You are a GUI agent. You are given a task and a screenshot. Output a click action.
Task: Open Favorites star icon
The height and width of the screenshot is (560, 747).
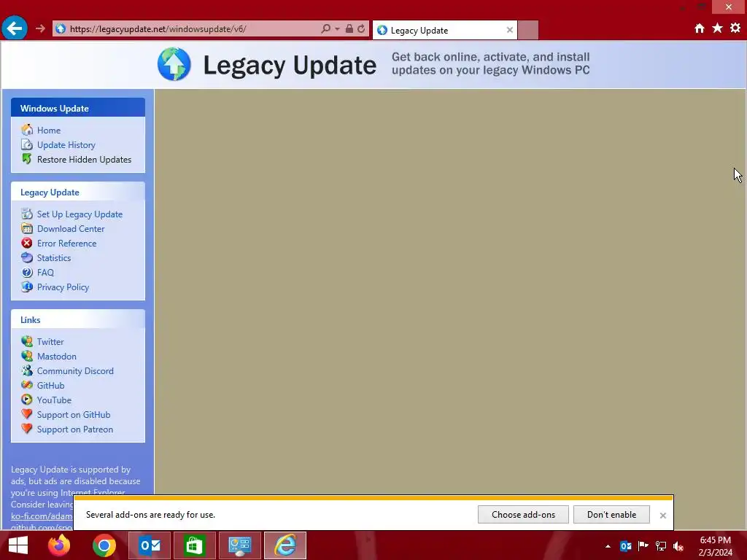pos(718,28)
